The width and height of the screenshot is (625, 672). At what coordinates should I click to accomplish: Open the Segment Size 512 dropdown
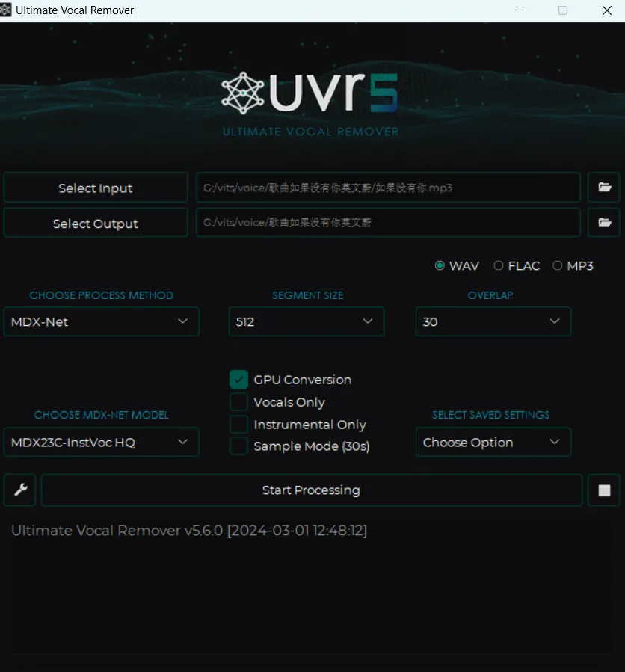pos(307,321)
